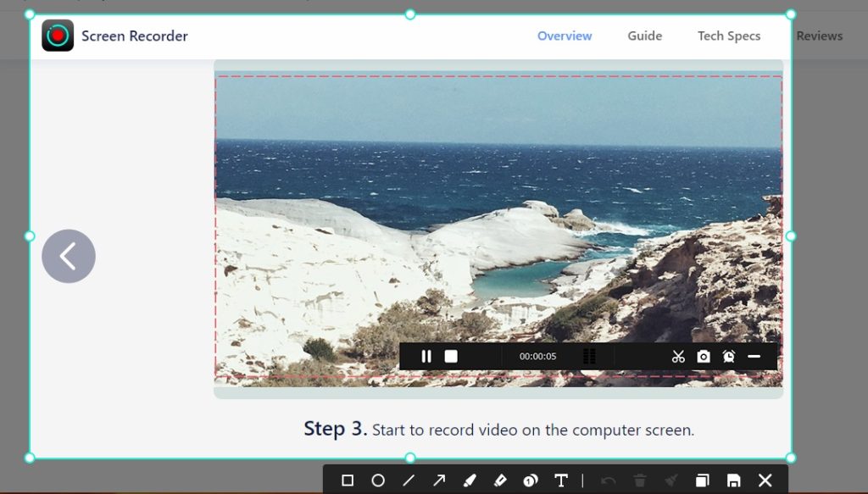This screenshot has height=494, width=868.
Task: Select the text annotation tool
Action: click(x=560, y=480)
